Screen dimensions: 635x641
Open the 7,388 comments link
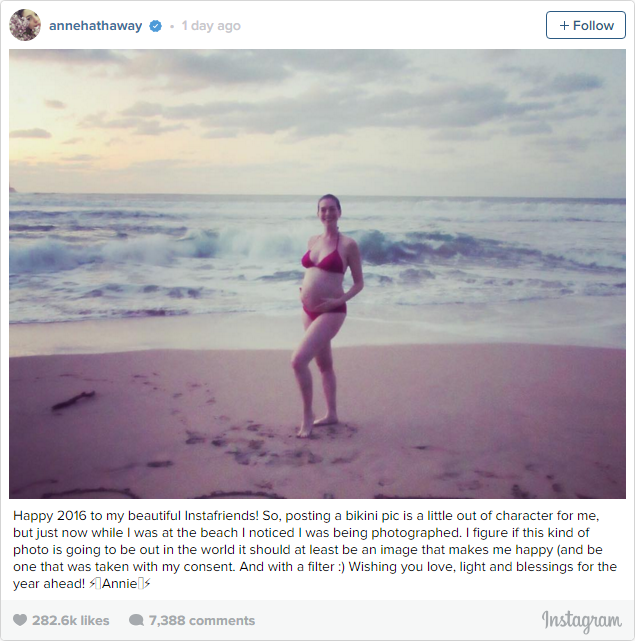202,621
